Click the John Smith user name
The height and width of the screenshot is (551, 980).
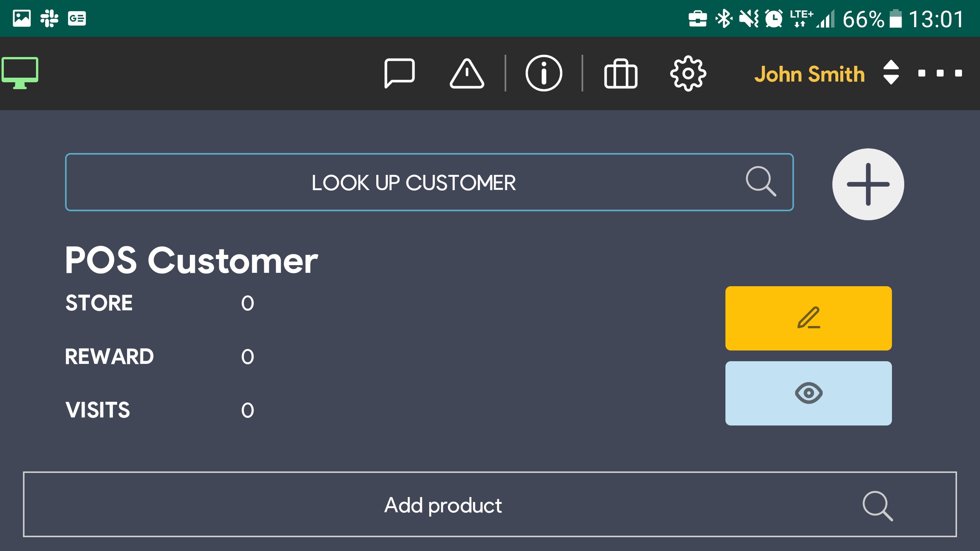tap(809, 74)
